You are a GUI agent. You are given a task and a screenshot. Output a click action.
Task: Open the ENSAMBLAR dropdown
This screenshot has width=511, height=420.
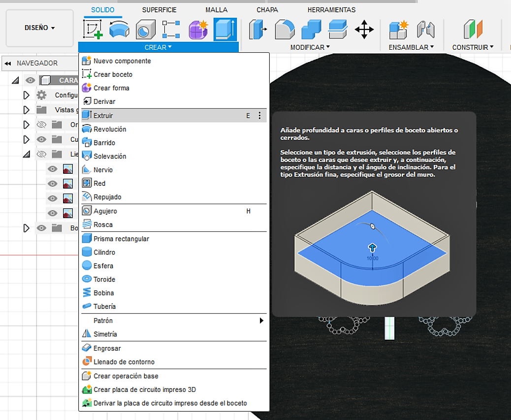pos(411,47)
